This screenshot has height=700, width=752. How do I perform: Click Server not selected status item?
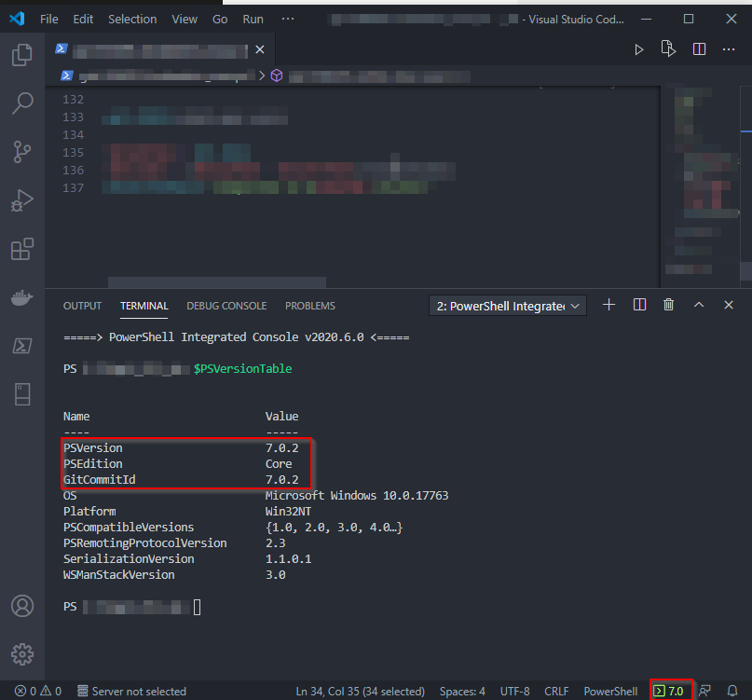[131, 691]
